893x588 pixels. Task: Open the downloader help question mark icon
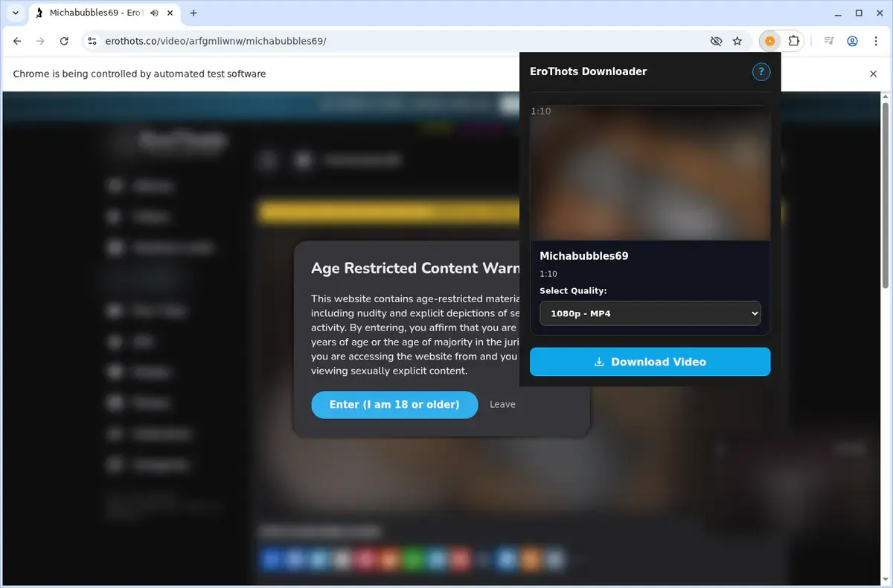tap(761, 72)
